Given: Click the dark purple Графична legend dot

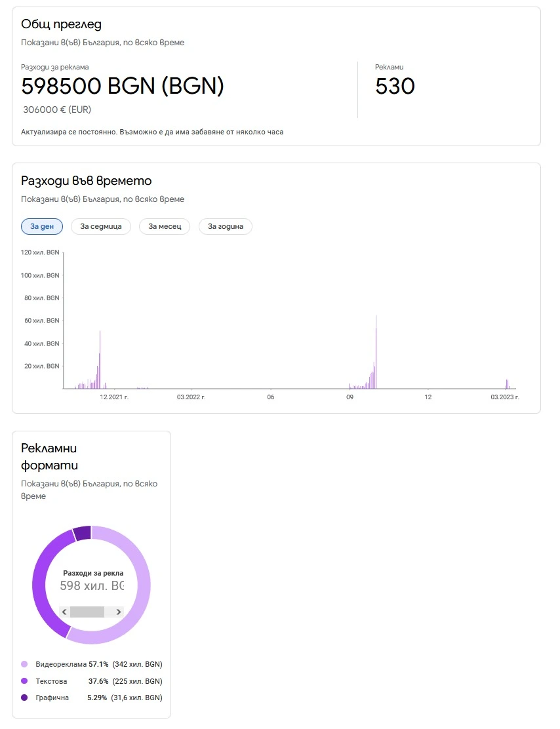Looking at the screenshot, I should [25, 698].
